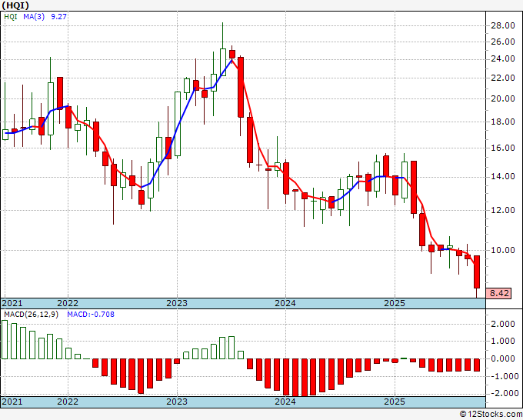
Task: Click the 16.00 price axis label
Action: 502,148
